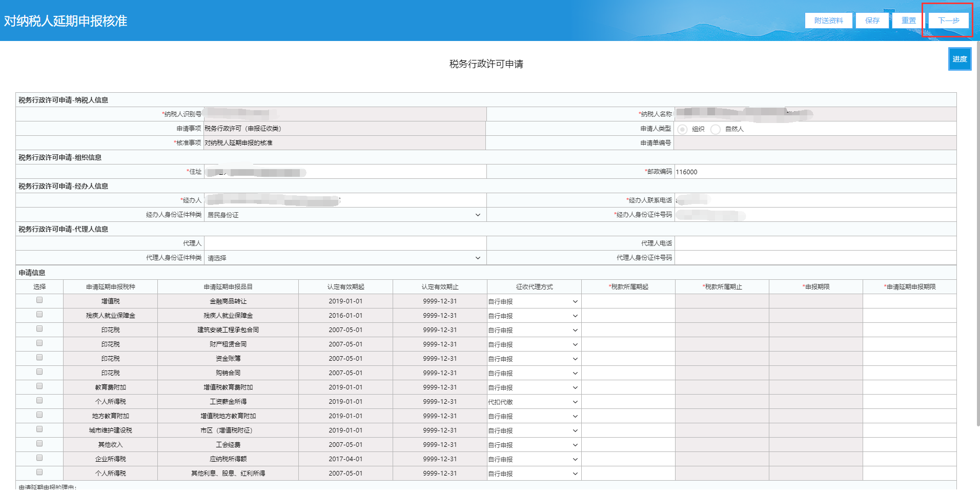Select the 组织 applicant type radio

(682, 129)
